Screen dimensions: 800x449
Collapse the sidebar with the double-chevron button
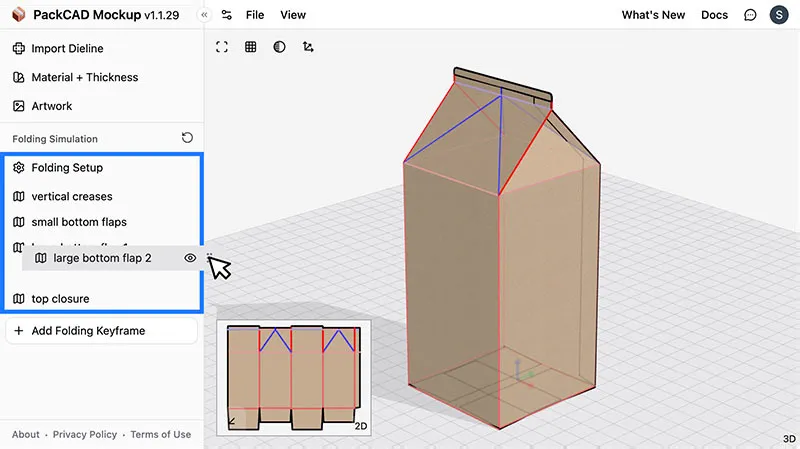click(204, 15)
